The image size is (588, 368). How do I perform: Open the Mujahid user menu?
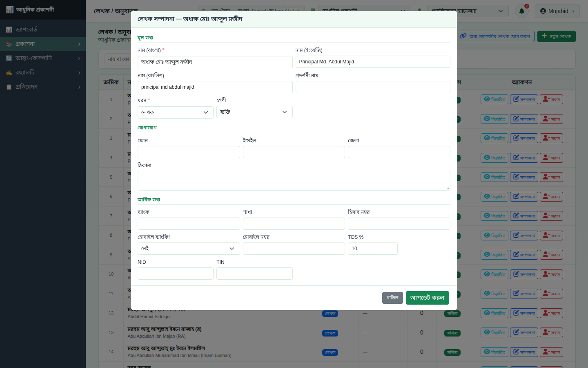557,11
